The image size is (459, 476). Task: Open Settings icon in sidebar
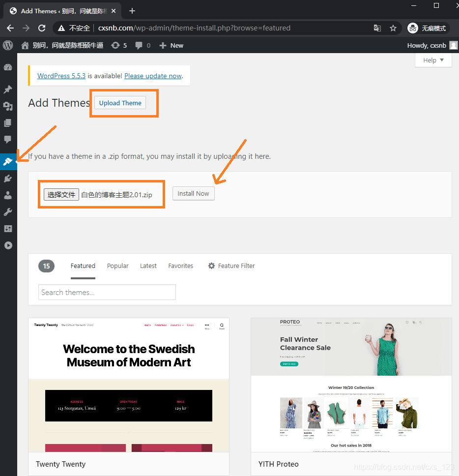pos(8,229)
